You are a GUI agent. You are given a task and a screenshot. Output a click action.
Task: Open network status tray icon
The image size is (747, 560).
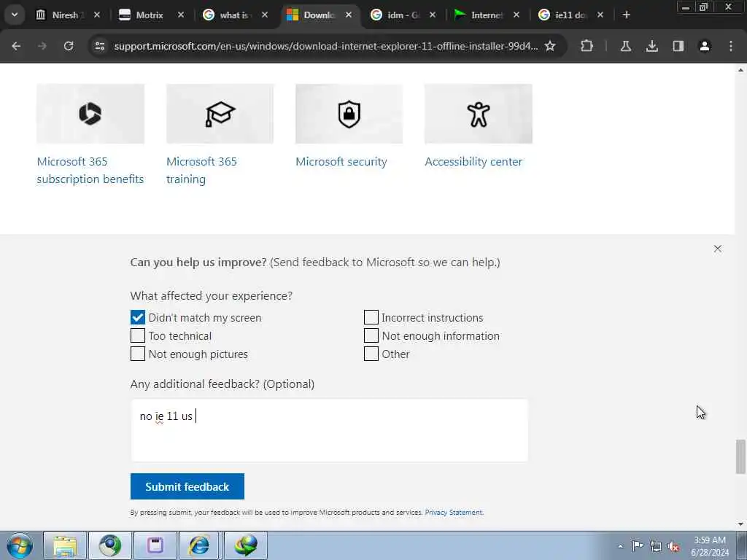[656, 546]
